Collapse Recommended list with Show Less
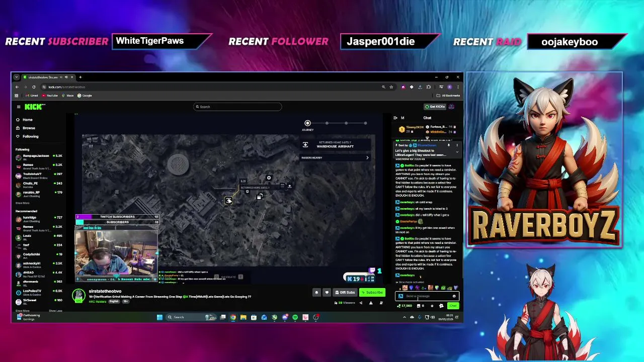 pyautogui.click(x=55, y=311)
